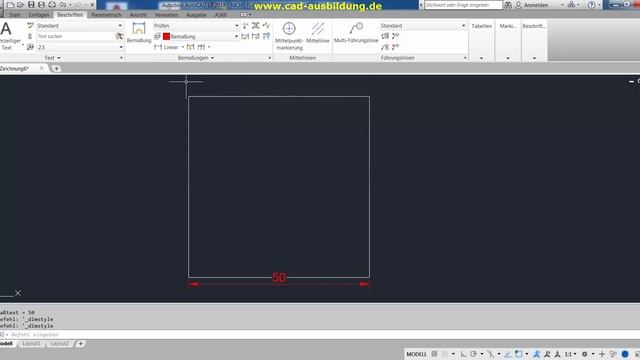Viewport: 640px width, 360px height.
Task: Select the multiline Text tool (large A)
Action: click(x=6, y=29)
